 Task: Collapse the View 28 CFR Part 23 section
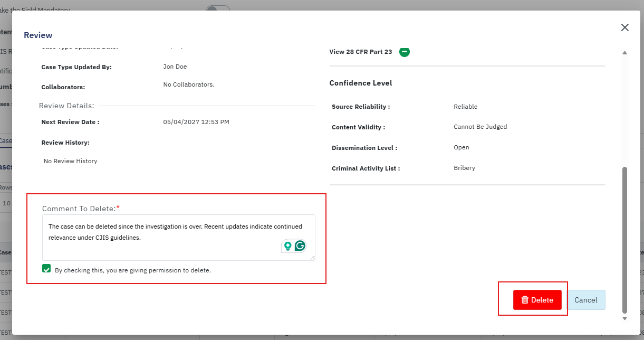click(x=404, y=52)
